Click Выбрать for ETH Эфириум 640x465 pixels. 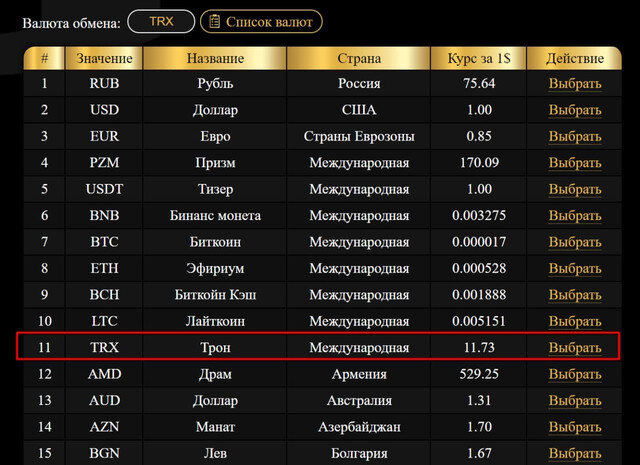[x=575, y=268]
